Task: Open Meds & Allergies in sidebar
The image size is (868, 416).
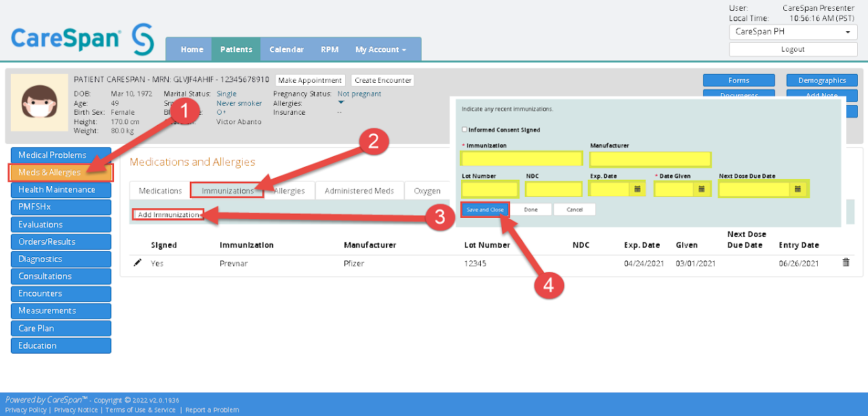Action: pyautogui.click(x=61, y=172)
